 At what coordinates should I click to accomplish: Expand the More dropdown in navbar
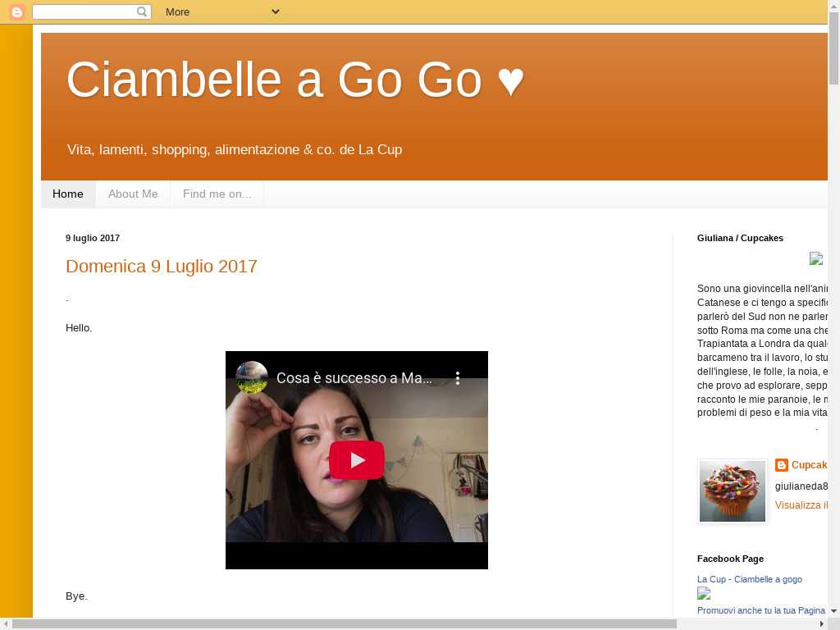[221, 11]
